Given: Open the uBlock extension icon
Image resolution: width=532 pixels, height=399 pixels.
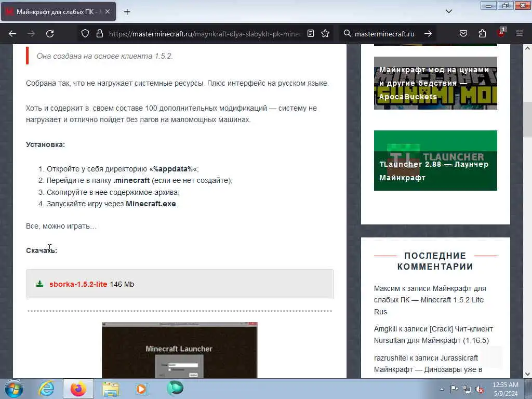Looking at the screenshot, I should [x=501, y=33].
